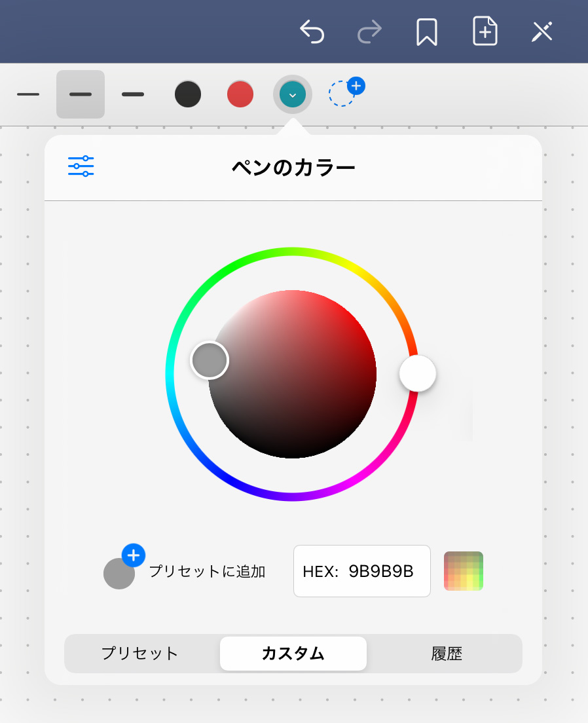Add current gray color to presets
Viewport: 588px width, 723px height.
(124, 566)
